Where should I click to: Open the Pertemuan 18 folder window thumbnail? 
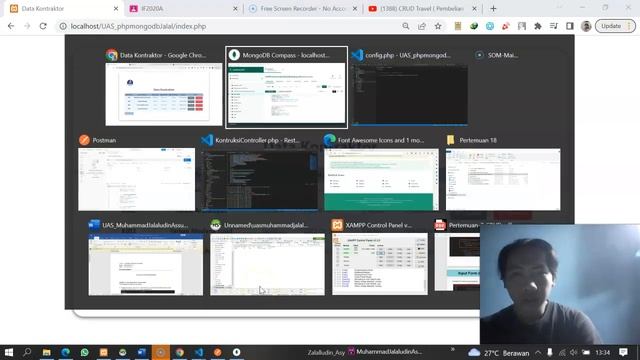[503, 179]
